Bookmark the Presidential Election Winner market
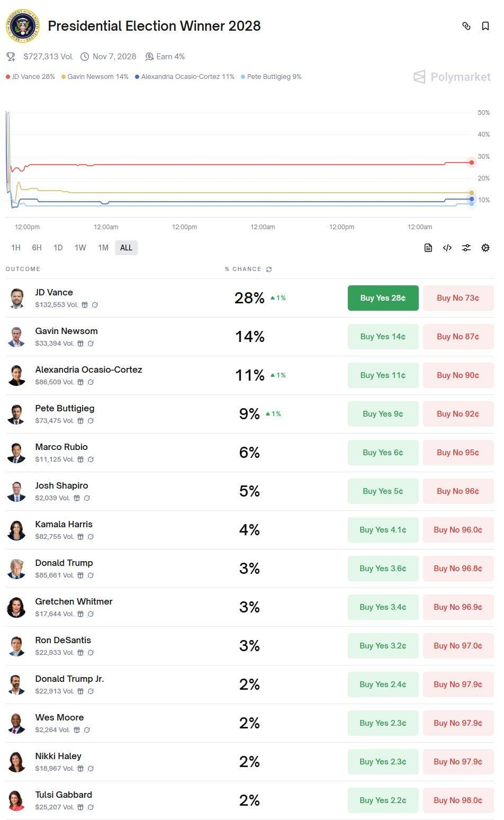 tap(485, 26)
